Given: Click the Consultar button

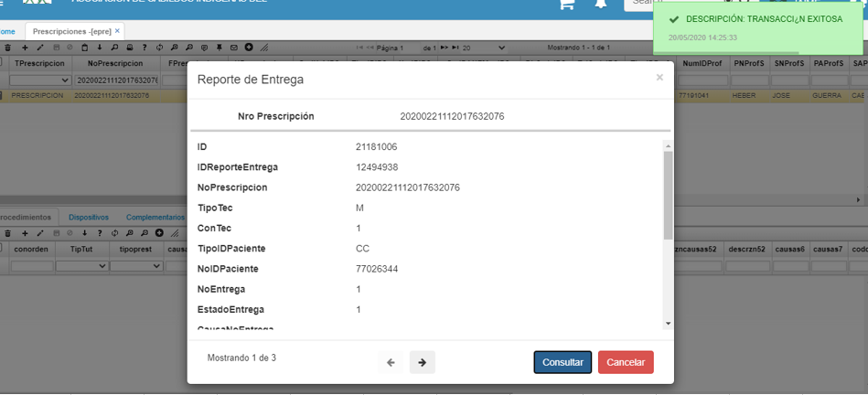Looking at the screenshot, I should [x=563, y=362].
